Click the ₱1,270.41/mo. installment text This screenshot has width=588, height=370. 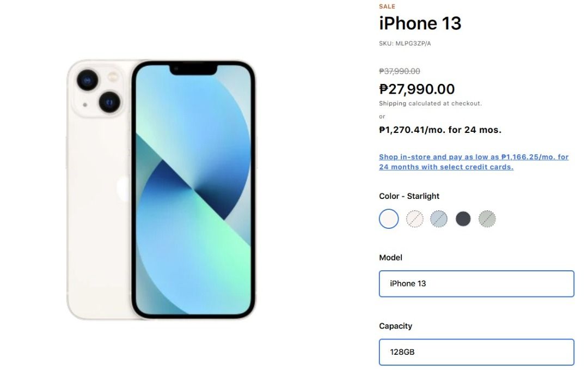[x=440, y=130]
